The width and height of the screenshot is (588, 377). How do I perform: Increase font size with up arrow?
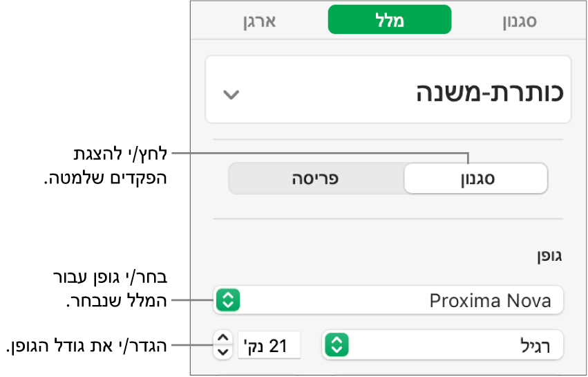click(222, 338)
